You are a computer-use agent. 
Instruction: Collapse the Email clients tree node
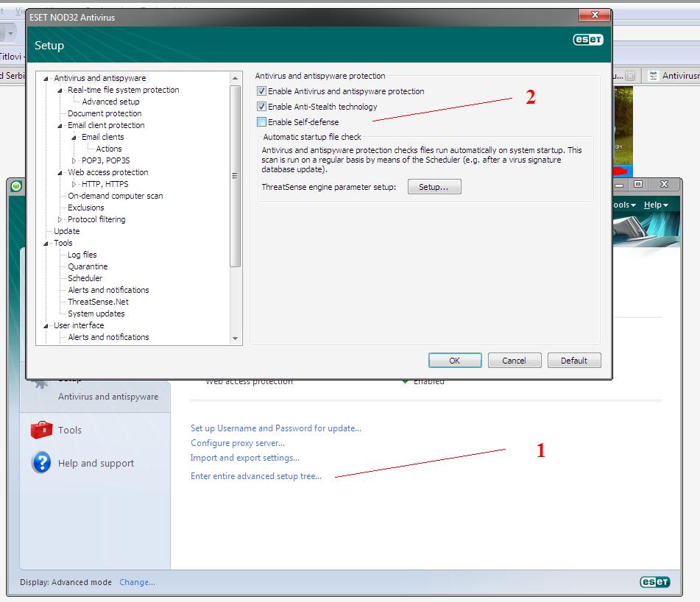point(74,138)
